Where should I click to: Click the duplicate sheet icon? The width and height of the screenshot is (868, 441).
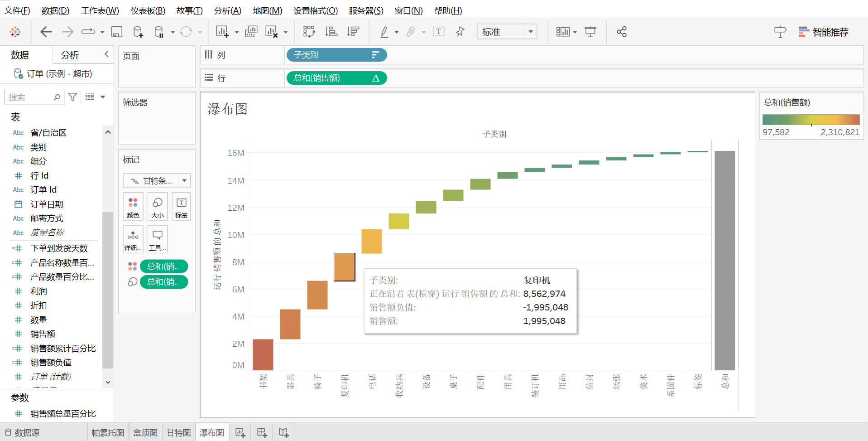pos(251,32)
